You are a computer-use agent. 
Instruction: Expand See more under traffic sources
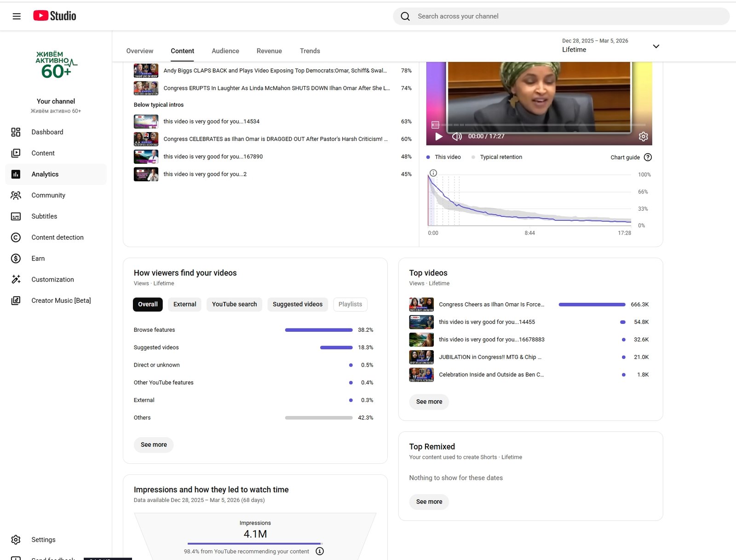point(154,445)
